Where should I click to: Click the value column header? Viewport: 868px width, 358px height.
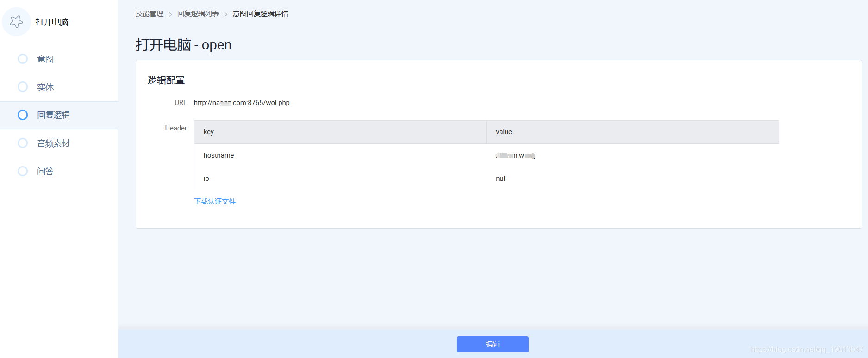pyautogui.click(x=504, y=132)
